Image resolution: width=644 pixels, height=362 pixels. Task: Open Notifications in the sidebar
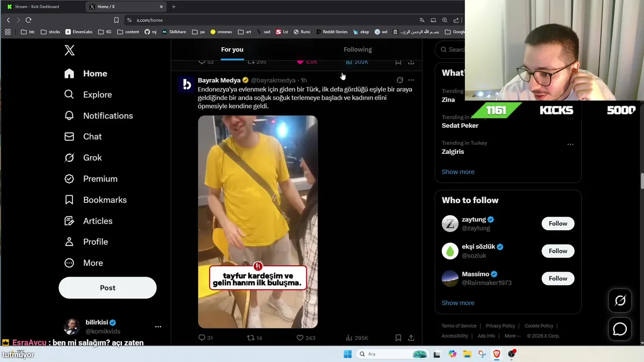click(x=99, y=116)
